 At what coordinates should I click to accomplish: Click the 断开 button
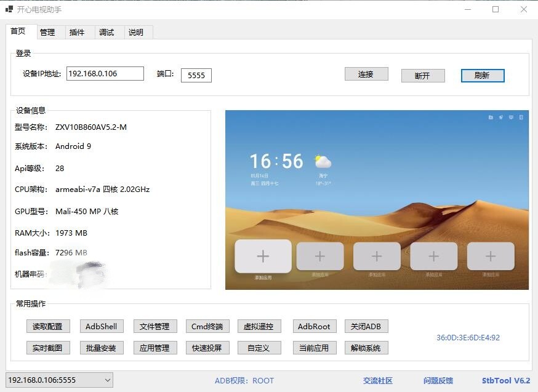point(423,76)
